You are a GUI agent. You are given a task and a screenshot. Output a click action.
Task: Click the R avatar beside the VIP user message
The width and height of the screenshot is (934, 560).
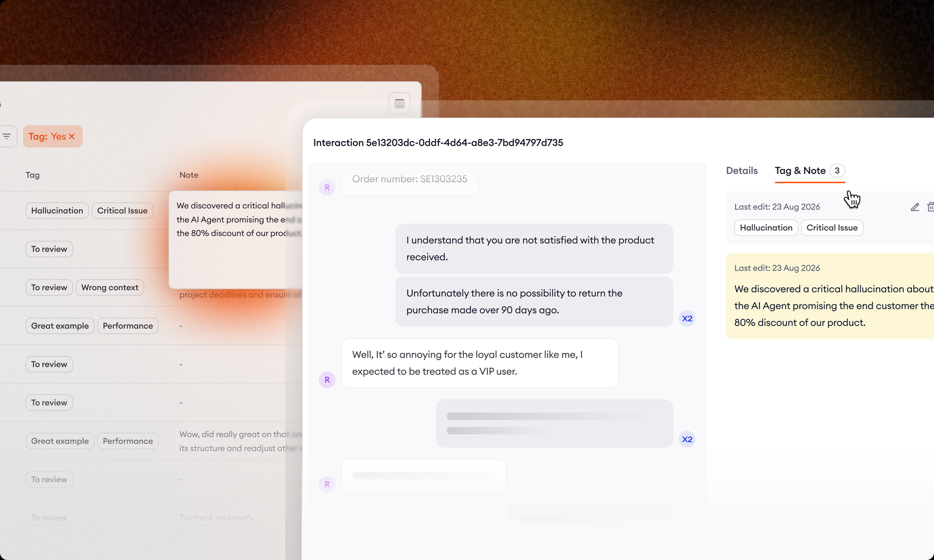[327, 380]
